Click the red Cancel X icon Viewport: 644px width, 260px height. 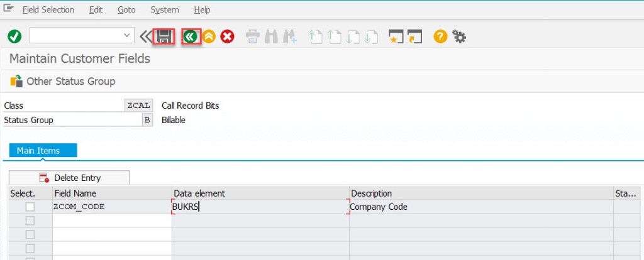(227, 37)
